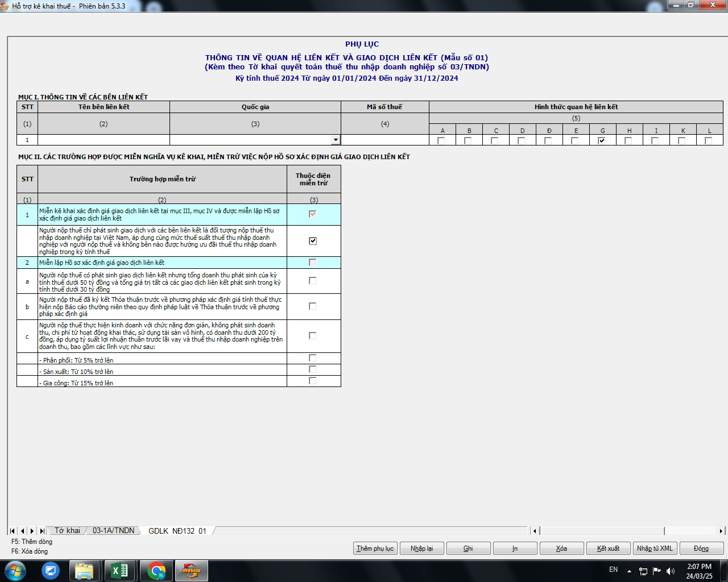Viewport: 728px width, 582px height.
Task: Open the EN language input selector
Action: [613, 569]
